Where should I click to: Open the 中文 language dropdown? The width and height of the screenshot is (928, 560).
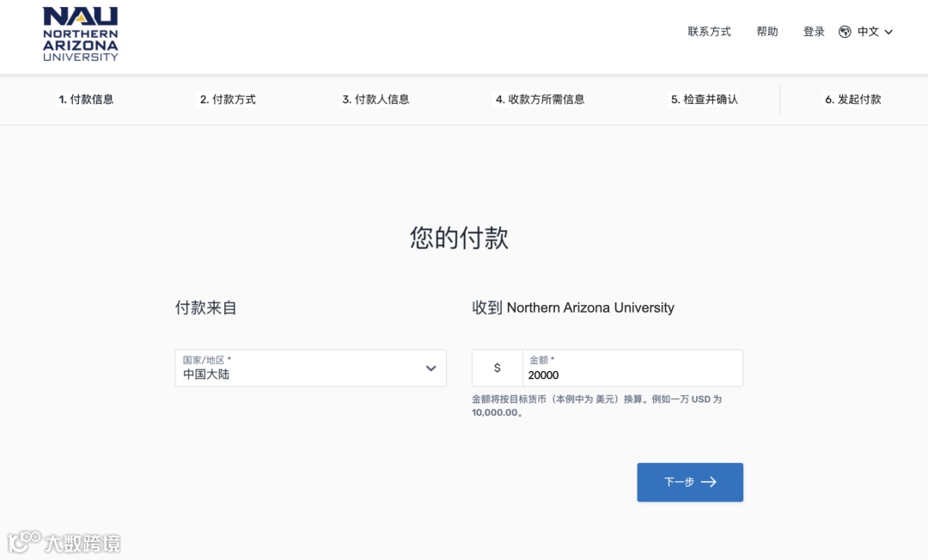click(x=874, y=32)
